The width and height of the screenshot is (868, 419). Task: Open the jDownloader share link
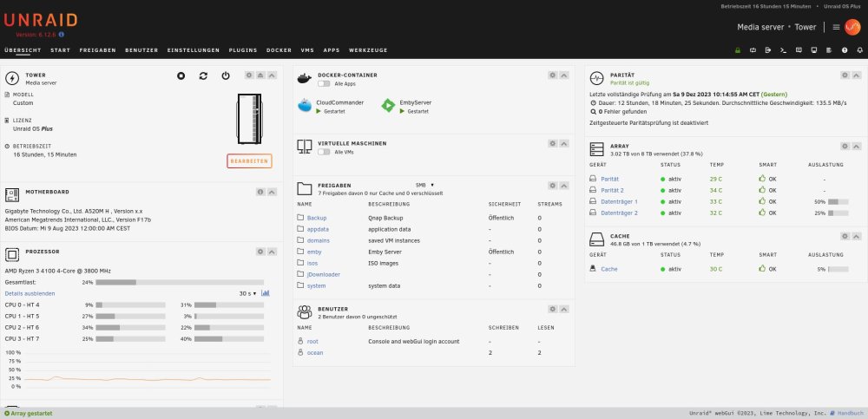(x=324, y=274)
